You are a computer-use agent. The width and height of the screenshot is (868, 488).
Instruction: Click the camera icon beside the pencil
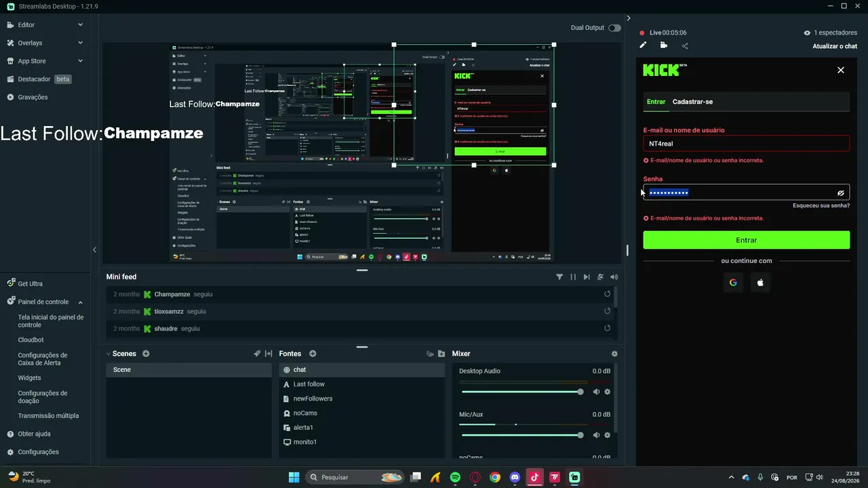(663, 45)
